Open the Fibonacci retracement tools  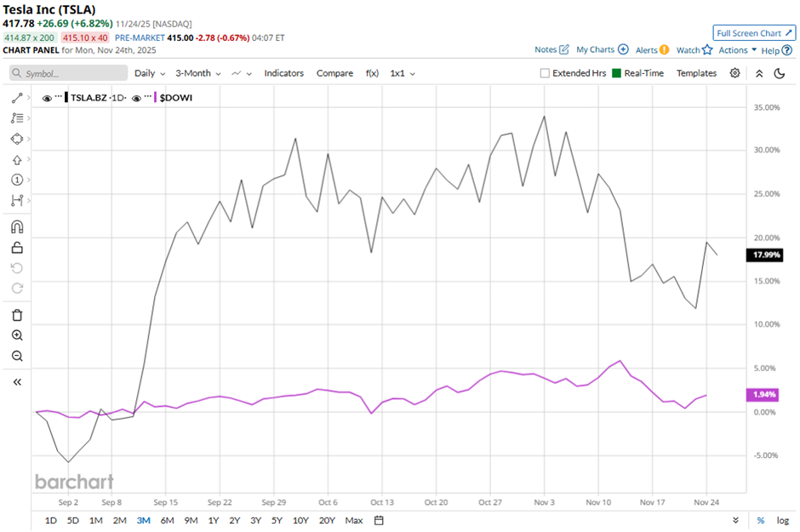17,118
